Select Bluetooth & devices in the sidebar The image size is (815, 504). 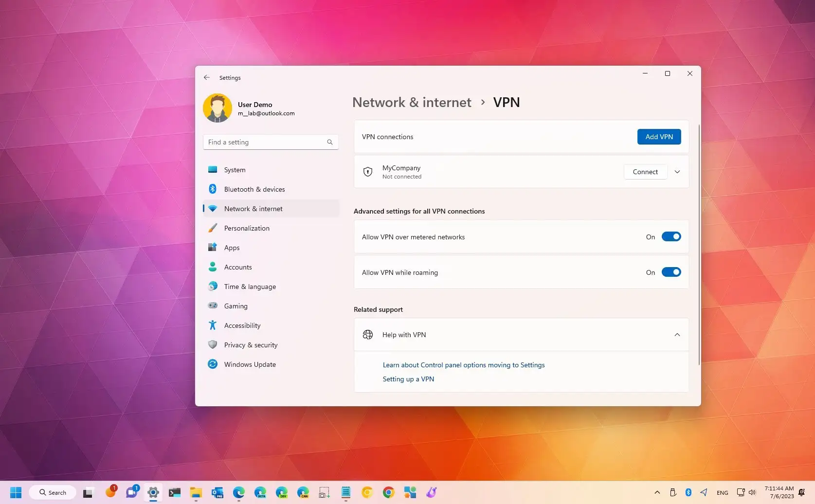254,189
